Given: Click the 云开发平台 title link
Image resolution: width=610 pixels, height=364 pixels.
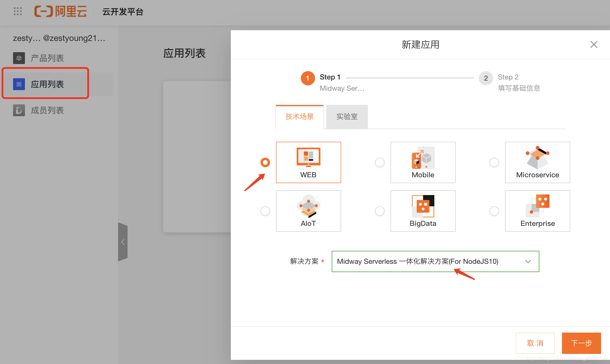Looking at the screenshot, I should 123,12.
